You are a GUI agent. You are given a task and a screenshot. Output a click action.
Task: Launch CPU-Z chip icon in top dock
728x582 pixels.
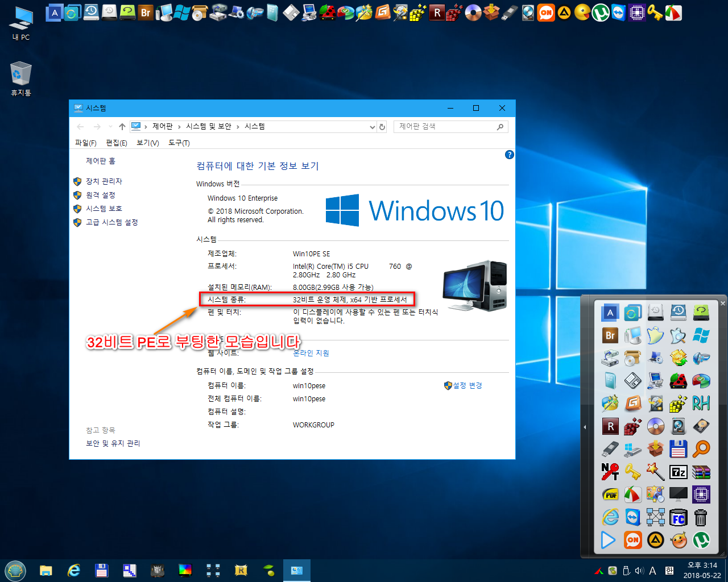click(637, 12)
